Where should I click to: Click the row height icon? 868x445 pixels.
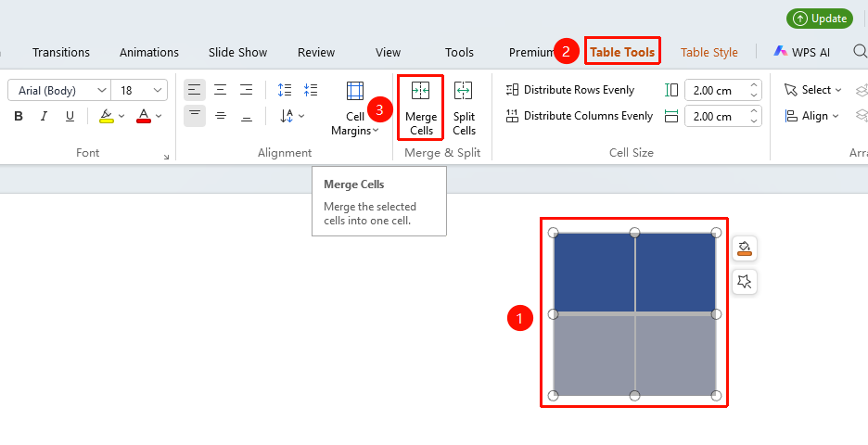tap(671, 90)
